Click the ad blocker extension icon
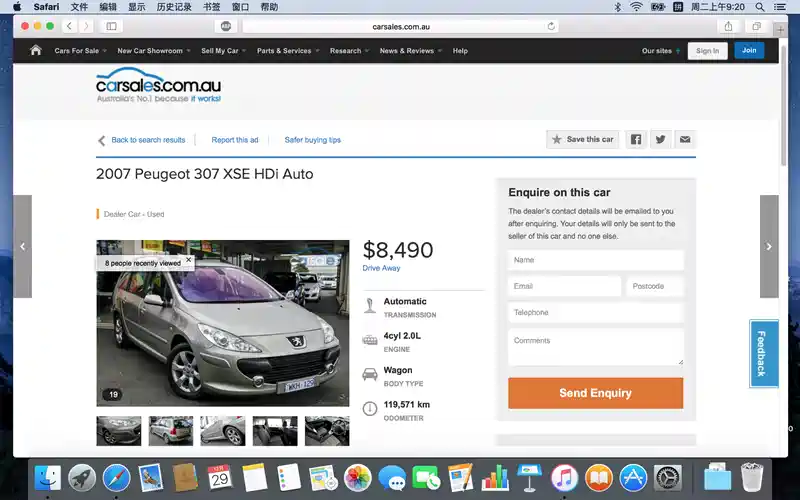The image size is (800, 500). [226, 26]
